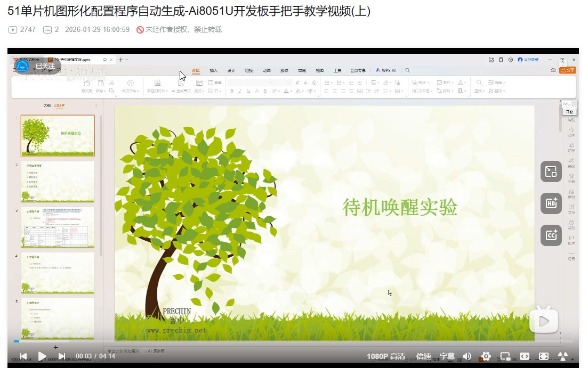The image size is (588, 368).
Task: Click the 属性 icon in the right sidebar
Action: click(571, 119)
